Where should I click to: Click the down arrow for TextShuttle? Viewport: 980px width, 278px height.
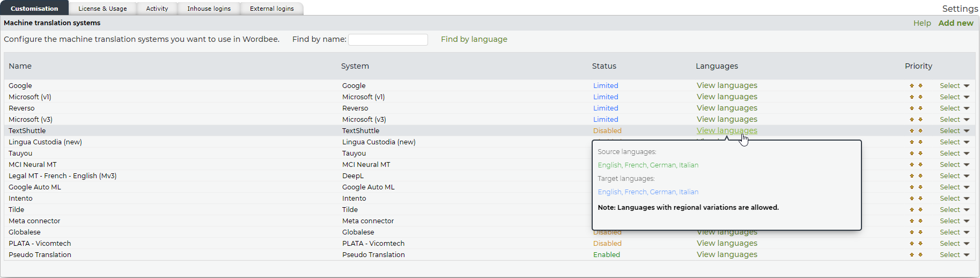pyautogui.click(x=920, y=131)
